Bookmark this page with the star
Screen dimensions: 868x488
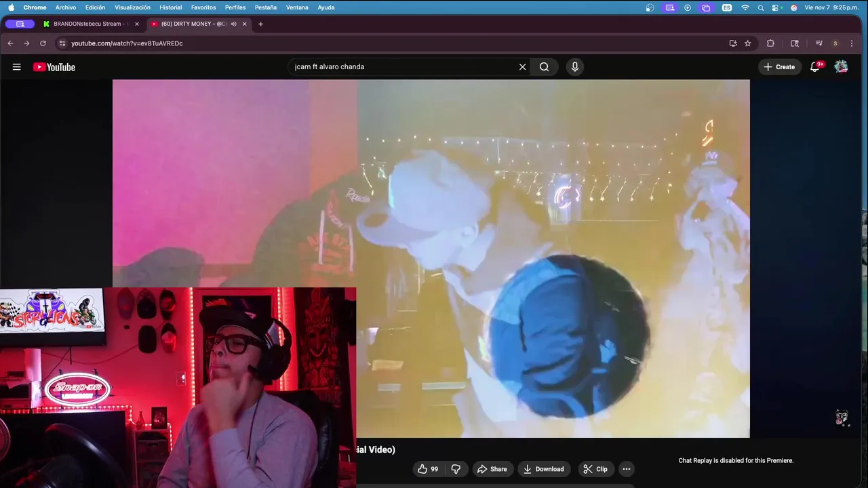[748, 43]
